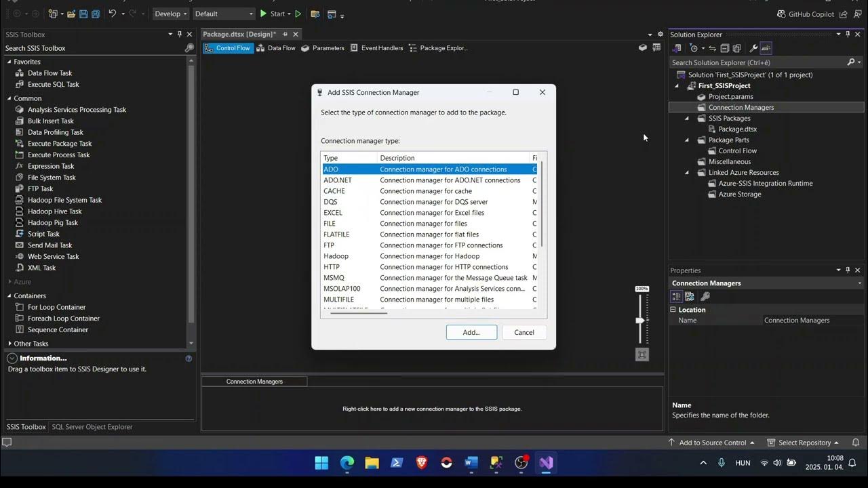Open the Develop configuration dropdown

click(170, 14)
